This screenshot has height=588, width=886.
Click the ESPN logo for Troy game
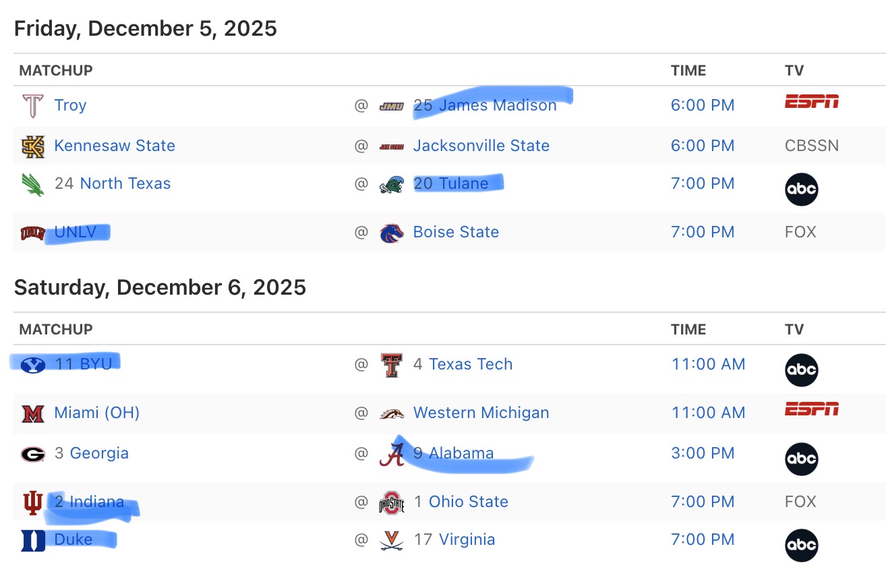click(812, 102)
